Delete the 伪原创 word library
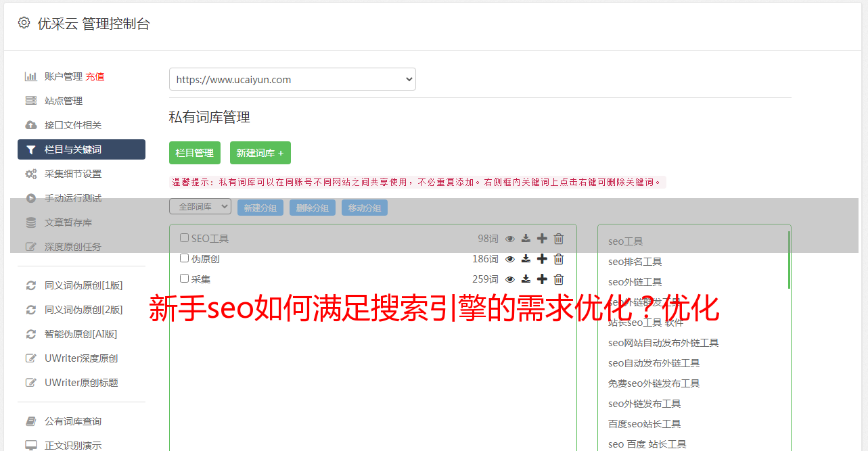 (x=559, y=259)
